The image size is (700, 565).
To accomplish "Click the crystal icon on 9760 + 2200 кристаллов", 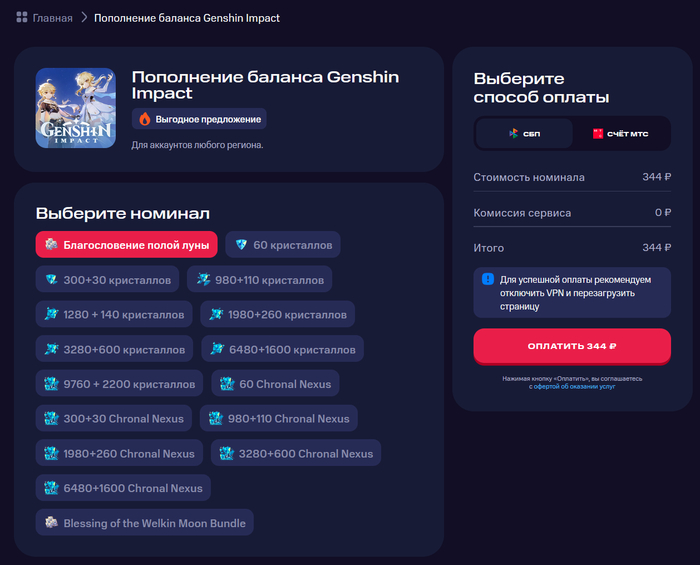I will pos(51,384).
